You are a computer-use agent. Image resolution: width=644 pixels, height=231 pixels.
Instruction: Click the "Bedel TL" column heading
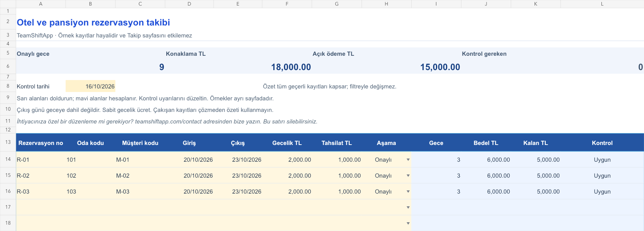coord(486,143)
